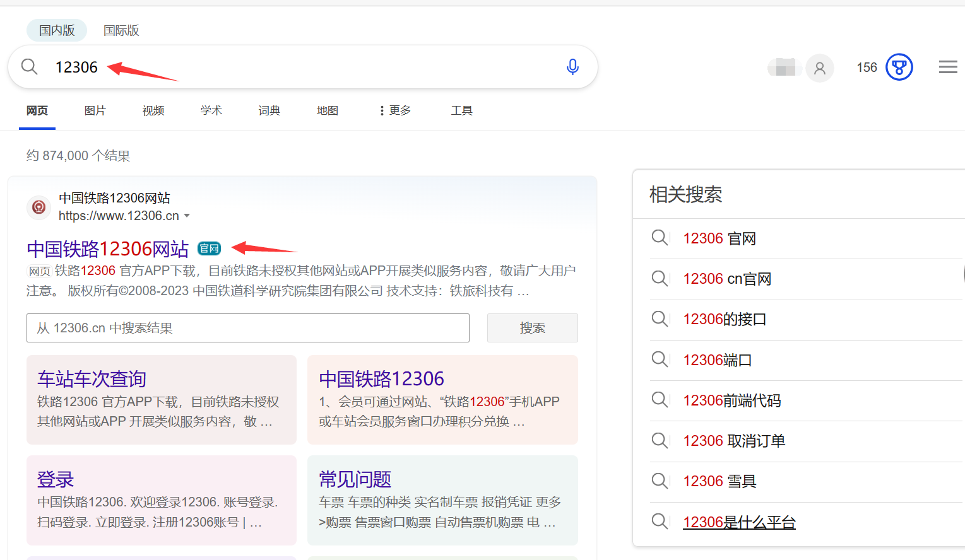Image resolution: width=965 pixels, height=560 pixels.
Task: Switch to 国际版
Action: 121,30
